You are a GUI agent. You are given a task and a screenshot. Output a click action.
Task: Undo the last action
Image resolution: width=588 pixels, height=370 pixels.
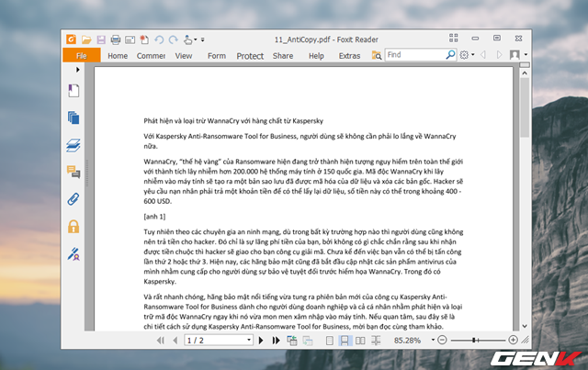(159, 39)
